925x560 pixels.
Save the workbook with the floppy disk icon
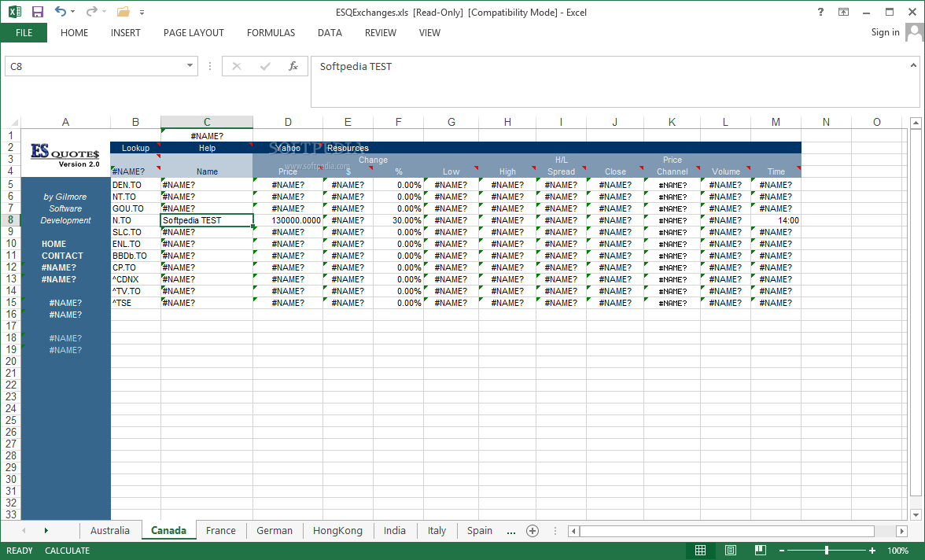pos(37,11)
